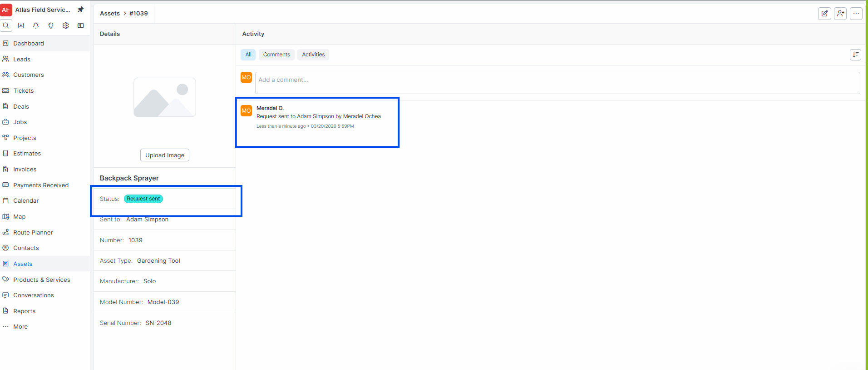The image size is (868, 370).
Task: Click the Estimates sidebar icon
Action: pyautogui.click(x=5, y=153)
